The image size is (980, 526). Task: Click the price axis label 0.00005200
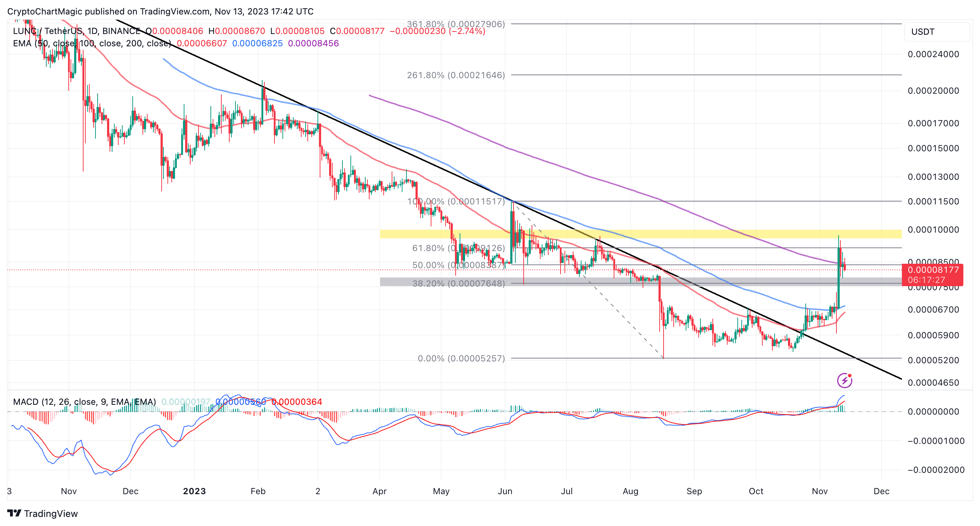tap(933, 360)
